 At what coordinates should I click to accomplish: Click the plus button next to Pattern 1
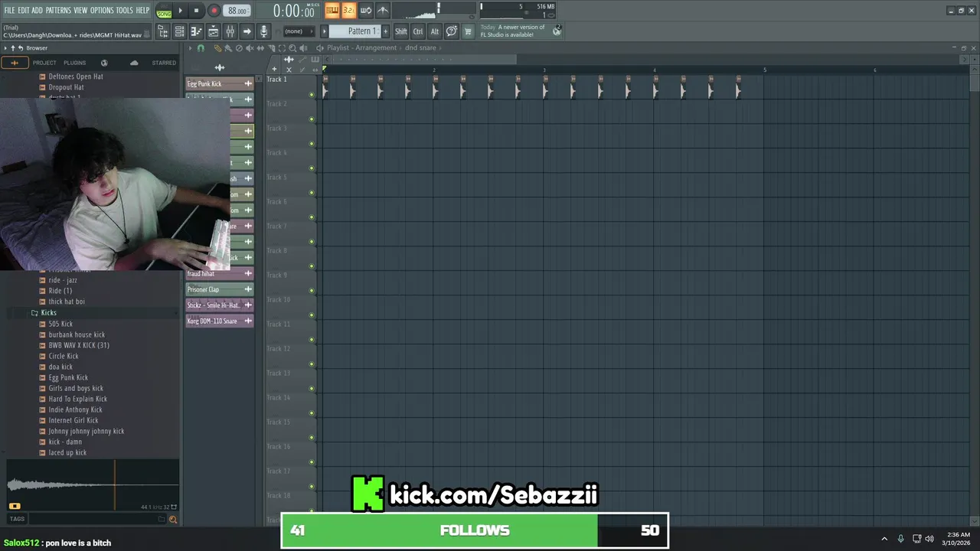coord(385,31)
